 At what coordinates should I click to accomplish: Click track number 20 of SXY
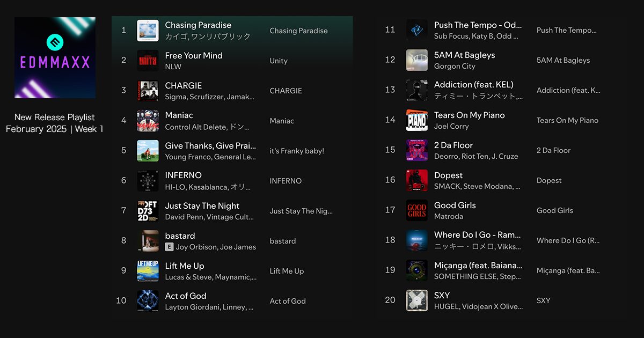[x=390, y=300]
